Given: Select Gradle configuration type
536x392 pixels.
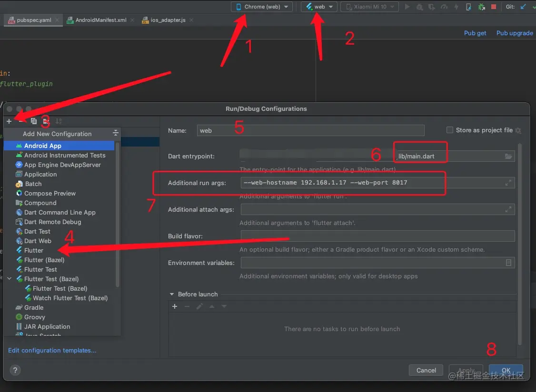Looking at the screenshot, I should tap(59, 308).
